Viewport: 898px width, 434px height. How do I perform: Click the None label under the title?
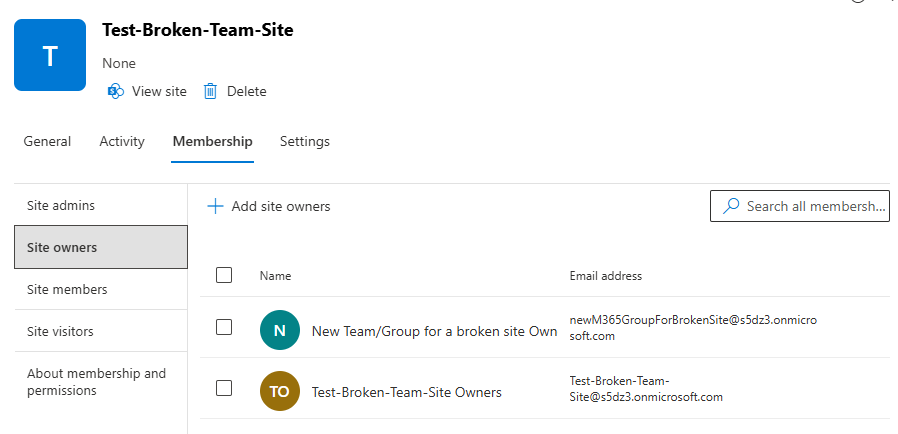pyautogui.click(x=119, y=63)
